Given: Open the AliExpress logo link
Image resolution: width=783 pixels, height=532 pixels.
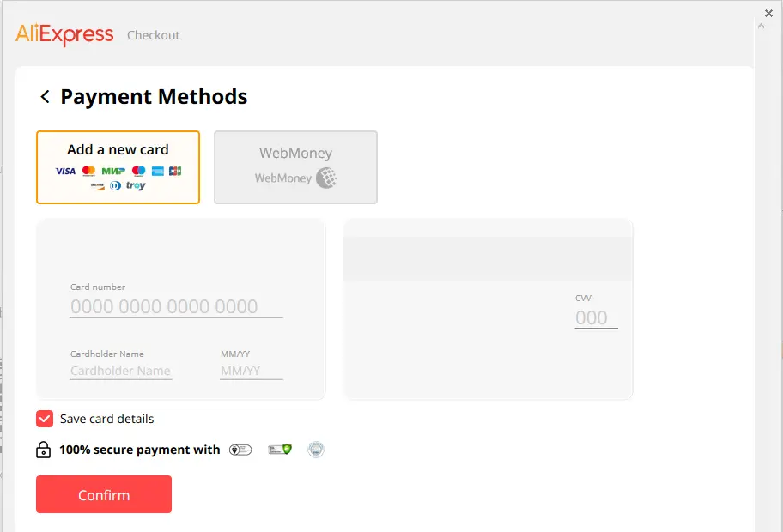Looking at the screenshot, I should point(64,34).
